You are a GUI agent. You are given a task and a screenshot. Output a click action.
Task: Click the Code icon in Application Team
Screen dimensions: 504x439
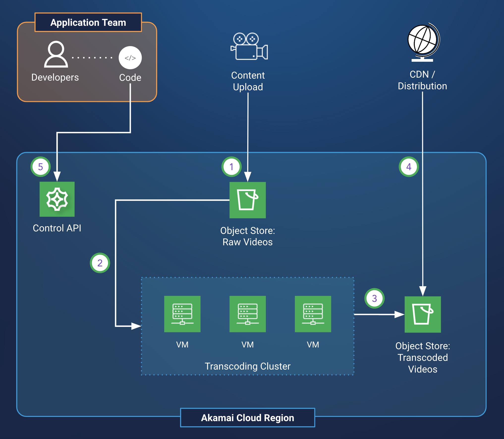[130, 58]
